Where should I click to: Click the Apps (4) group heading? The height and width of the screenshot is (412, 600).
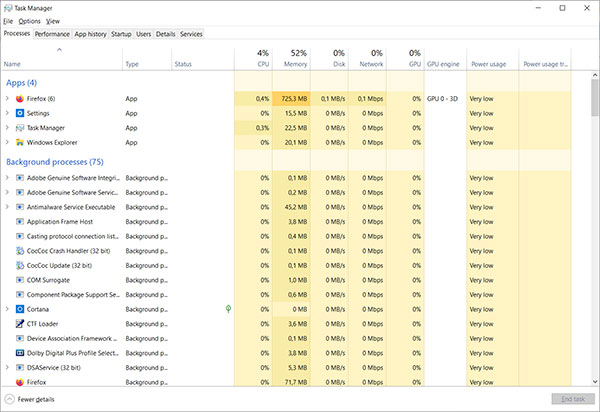21,83
